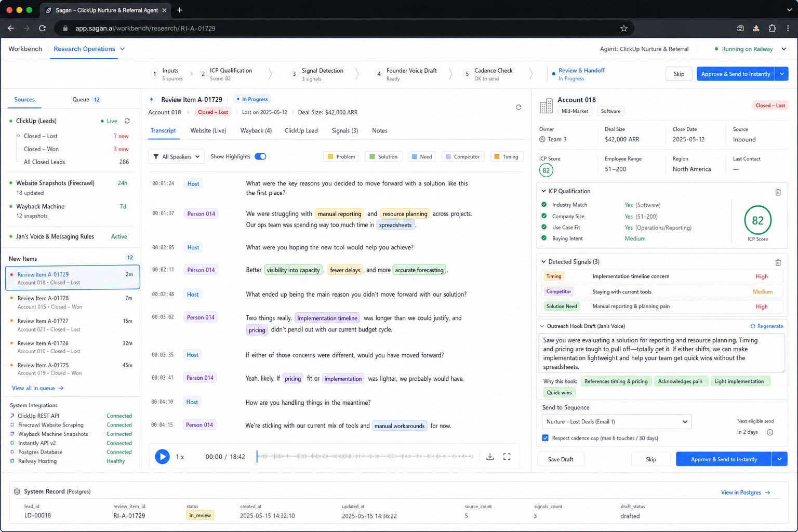Click bottom Approve & Send to Instantly
798x532 pixels.
coord(724,459)
